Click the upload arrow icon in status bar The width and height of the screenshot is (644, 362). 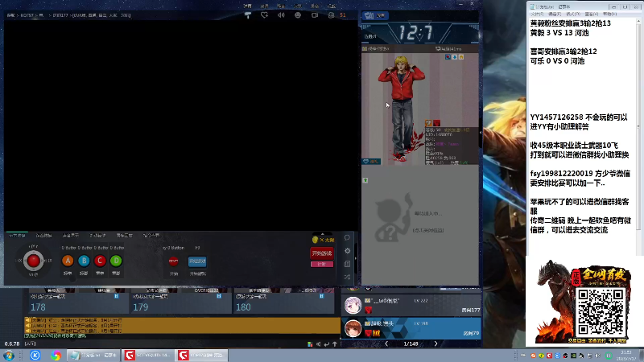335,344
